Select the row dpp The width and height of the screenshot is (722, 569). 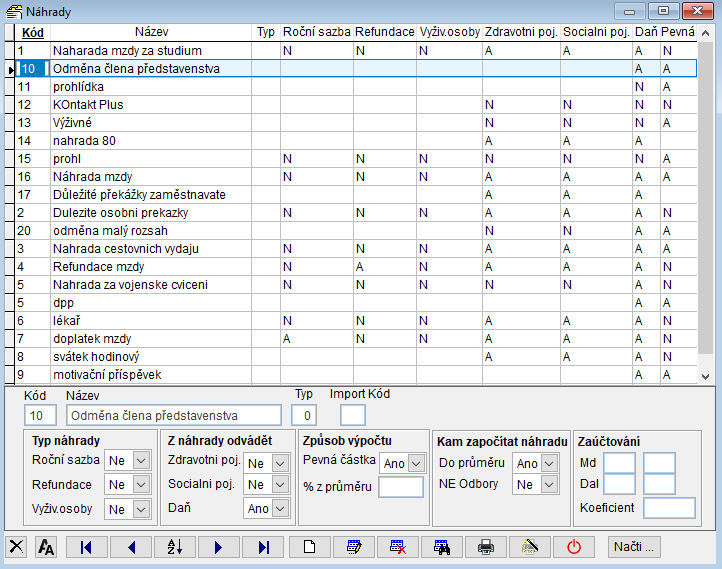point(356,302)
